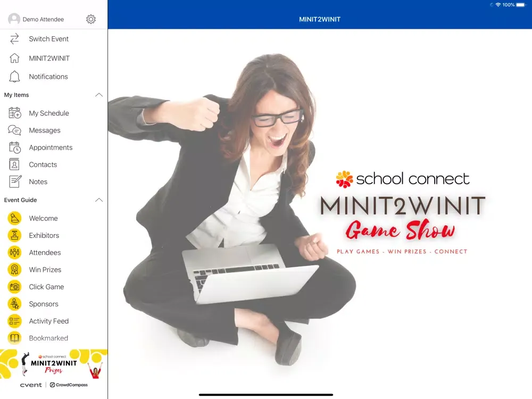Open the Win Prizes link
The width and height of the screenshot is (532, 399).
[x=45, y=270]
